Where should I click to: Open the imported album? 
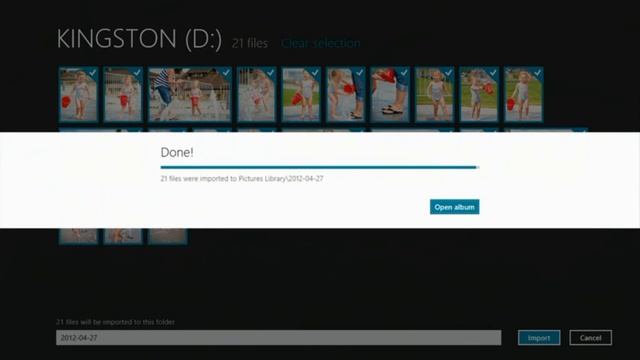click(x=454, y=207)
